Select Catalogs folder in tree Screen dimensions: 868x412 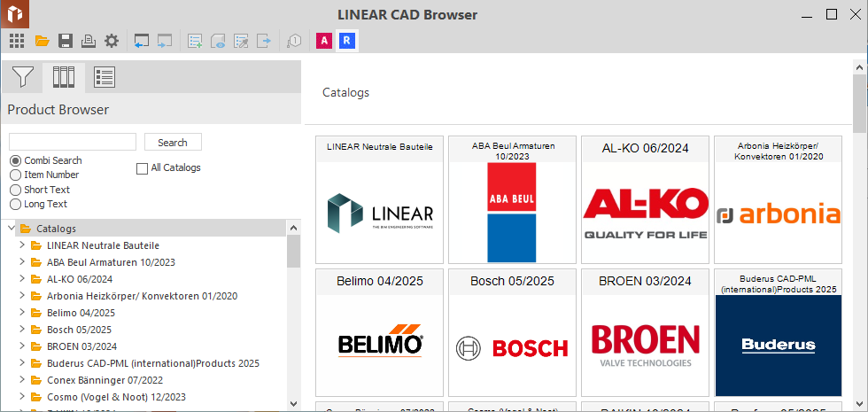(56, 229)
